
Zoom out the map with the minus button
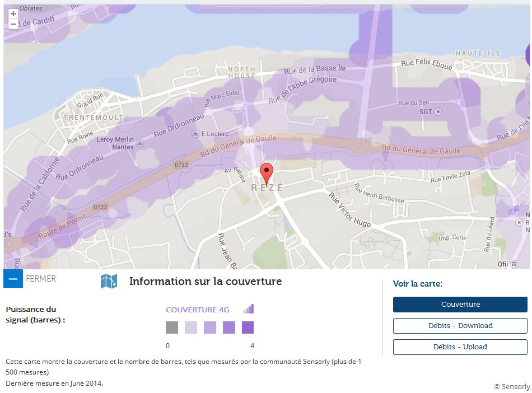pos(13,24)
